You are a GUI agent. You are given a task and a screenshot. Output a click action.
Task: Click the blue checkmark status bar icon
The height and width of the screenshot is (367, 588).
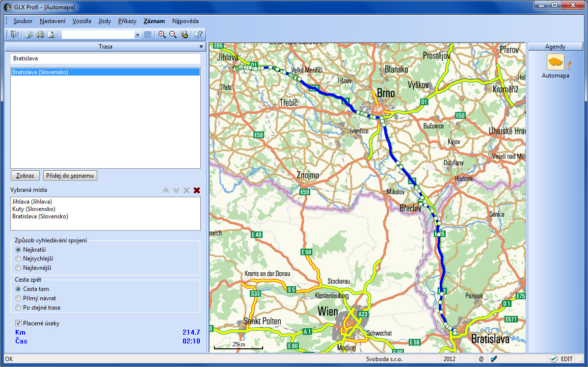493,359
